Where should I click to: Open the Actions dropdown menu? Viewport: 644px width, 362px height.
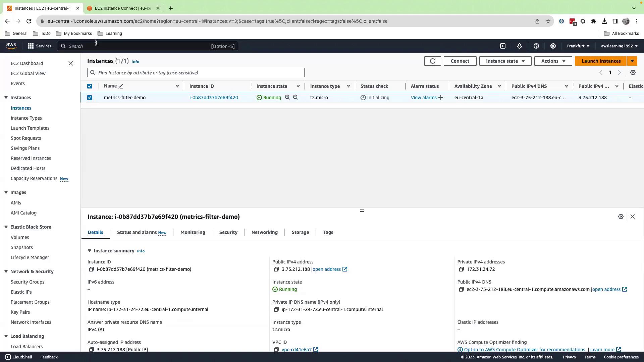553,61
